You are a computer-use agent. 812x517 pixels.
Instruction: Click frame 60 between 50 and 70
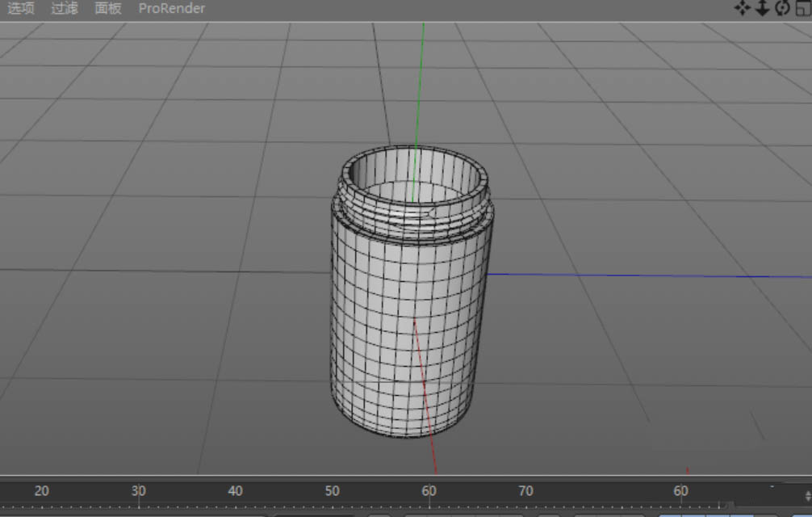click(x=429, y=490)
